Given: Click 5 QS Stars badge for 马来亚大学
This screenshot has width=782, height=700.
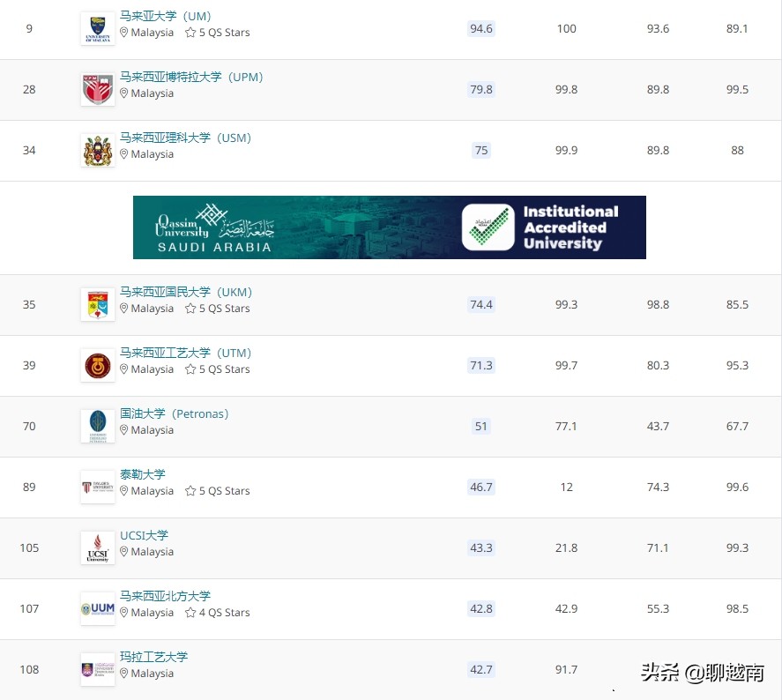Looking at the screenshot, I should coord(217,33).
